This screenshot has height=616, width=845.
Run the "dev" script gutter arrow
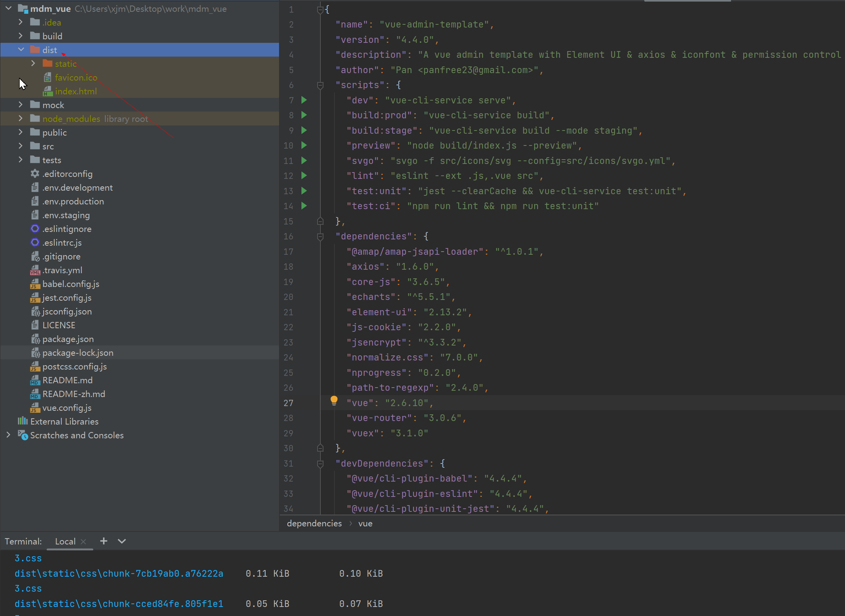coord(304,100)
